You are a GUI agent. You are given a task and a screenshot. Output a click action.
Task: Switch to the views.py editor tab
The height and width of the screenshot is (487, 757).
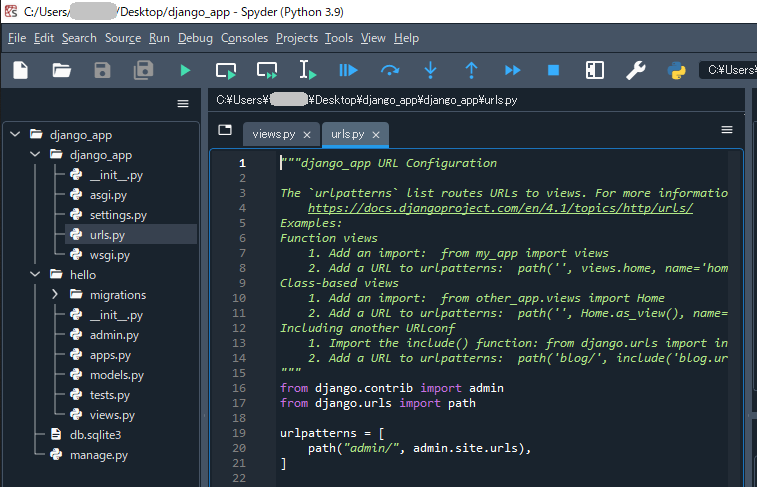coord(274,134)
